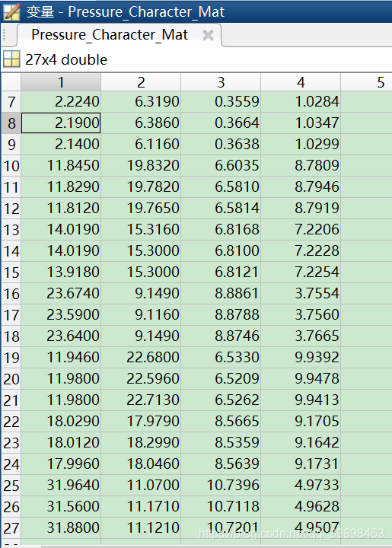The height and width of the screenshot is (548, 392).
Task: Select column header 5
Action: pyautogui.click(x=366, y=82)
